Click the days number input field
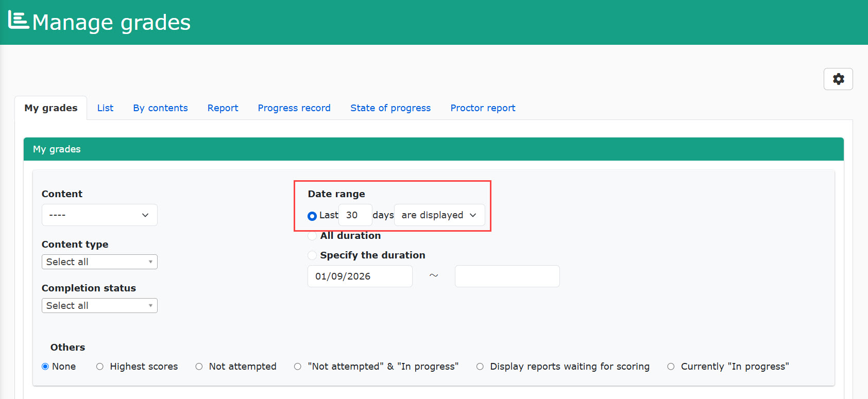Screen dimensions: 868x399 click(355, 215)
